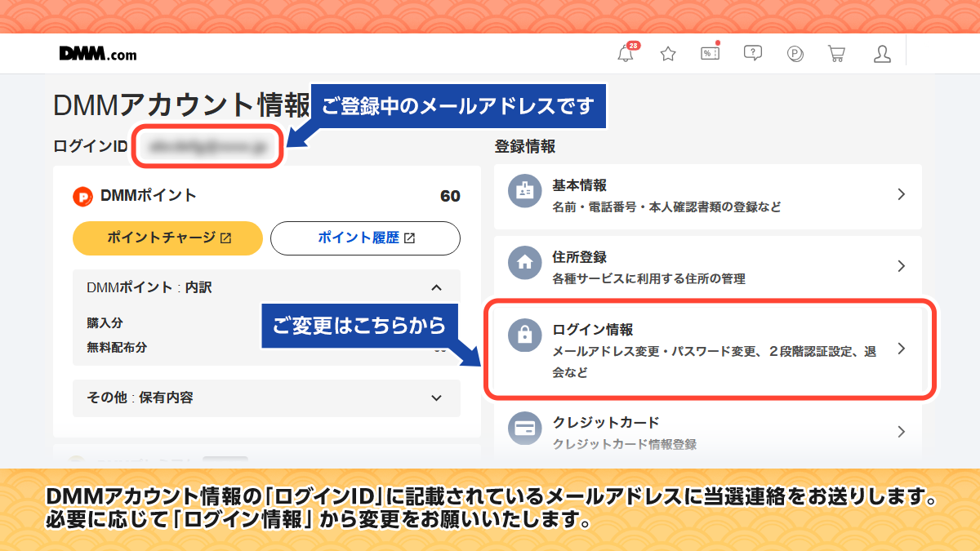Click the ポイントチャージ button
980x551 pixels.
click(168, 238)
